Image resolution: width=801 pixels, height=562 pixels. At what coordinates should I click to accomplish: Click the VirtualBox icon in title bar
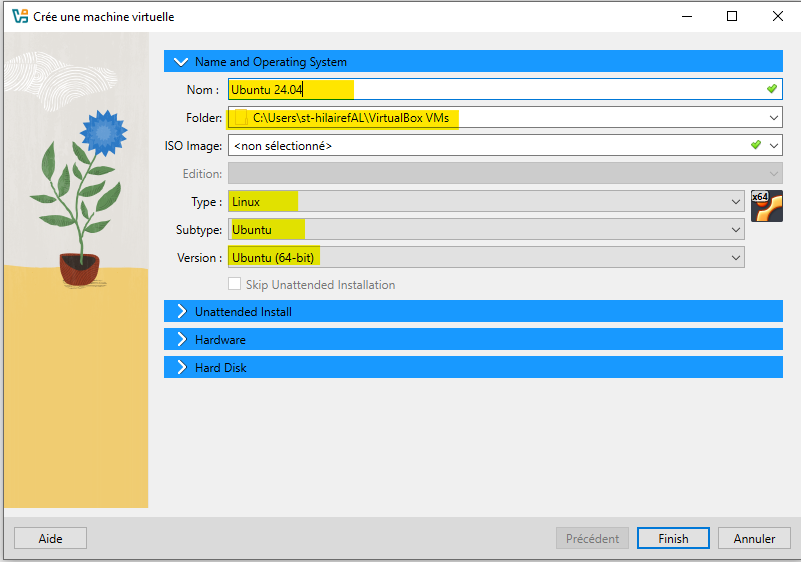click(x=19, y=16)
